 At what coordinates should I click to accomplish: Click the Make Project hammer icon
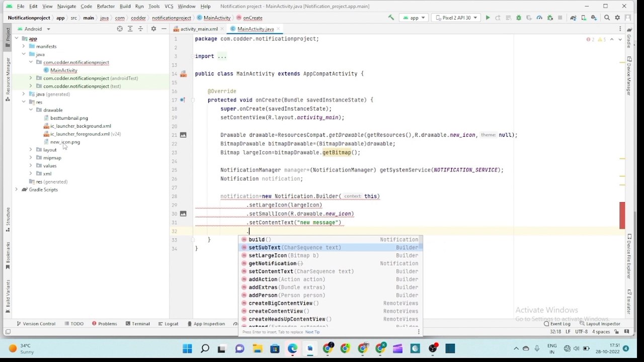click(x=391, y=18)
